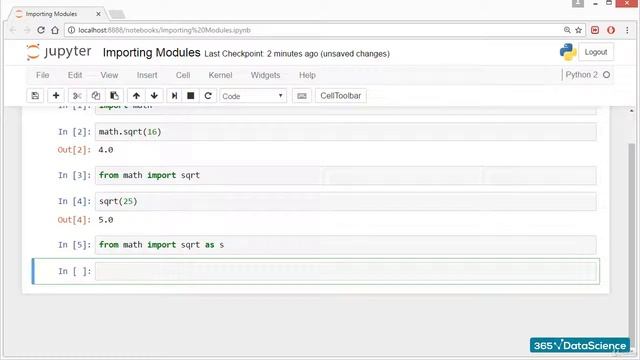Open the cell type Code dropdown
Screen dimensions: 640x360
253,96
